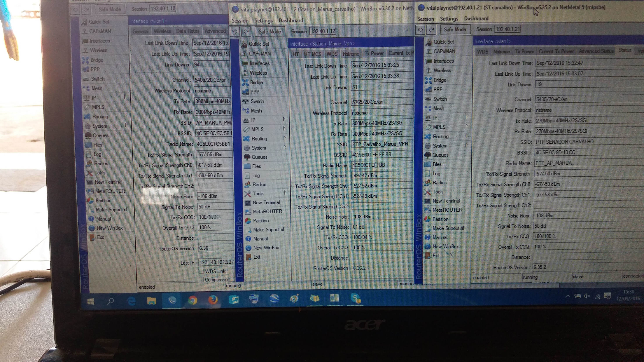
Task: Toggle Safe Mode in middle WinBox window
Action: pos(270,32)
